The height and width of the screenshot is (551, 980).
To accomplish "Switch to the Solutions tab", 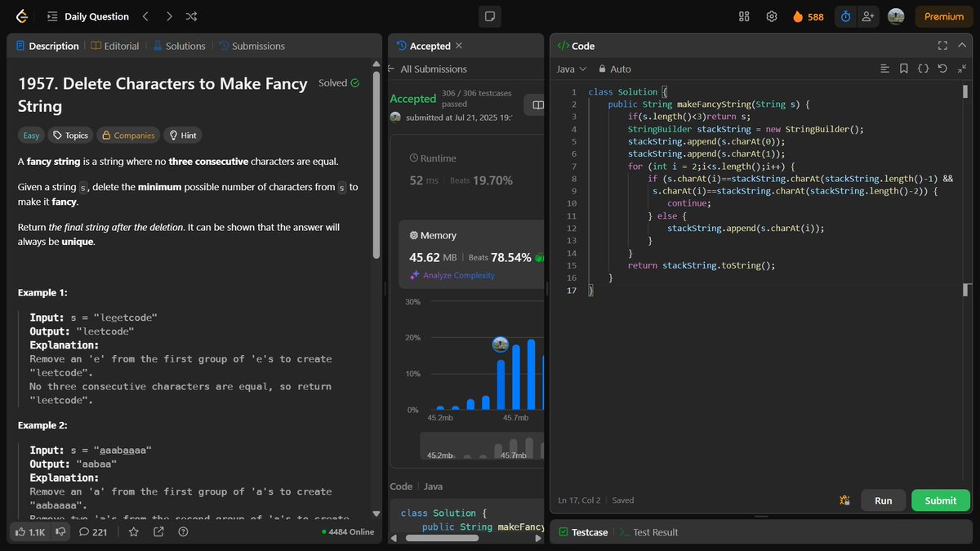I will coord(179,46).
